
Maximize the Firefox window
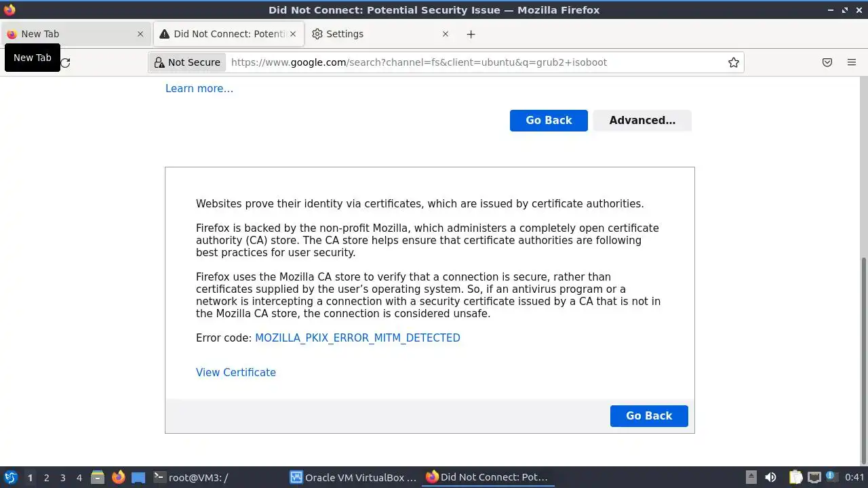(845, 10)
